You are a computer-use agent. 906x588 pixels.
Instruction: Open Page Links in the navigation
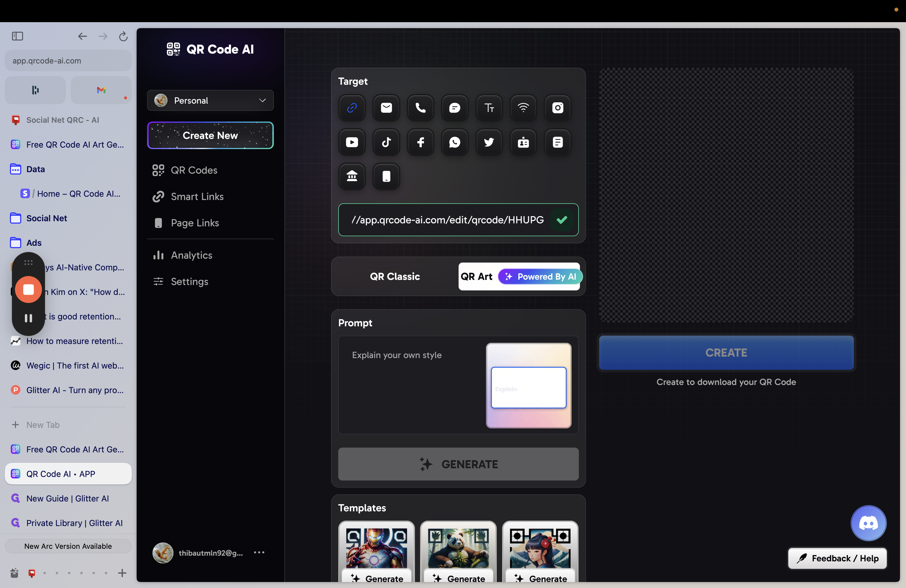[186, 223]
